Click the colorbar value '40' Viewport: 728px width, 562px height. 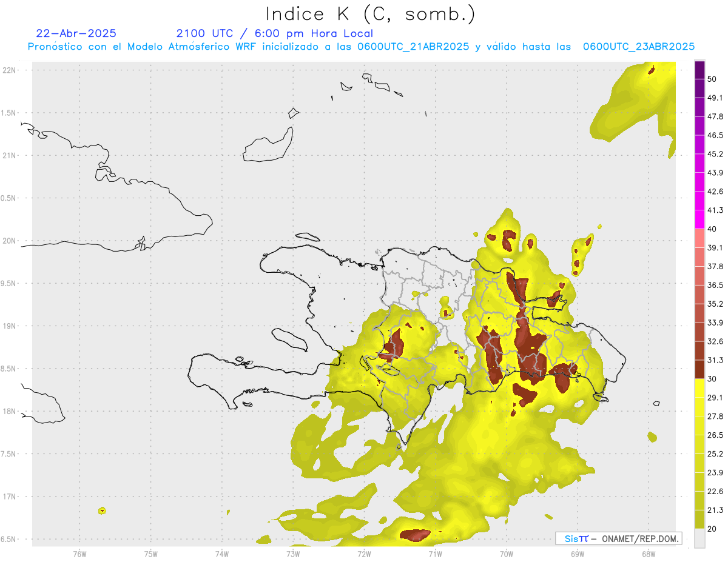coord(712,229)
